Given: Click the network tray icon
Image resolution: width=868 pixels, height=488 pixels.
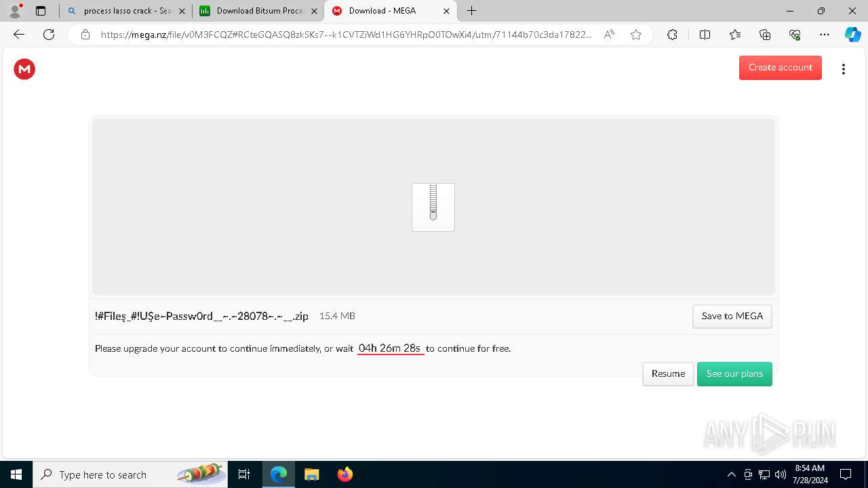Looking at the screenshot, I should [764, 474].
